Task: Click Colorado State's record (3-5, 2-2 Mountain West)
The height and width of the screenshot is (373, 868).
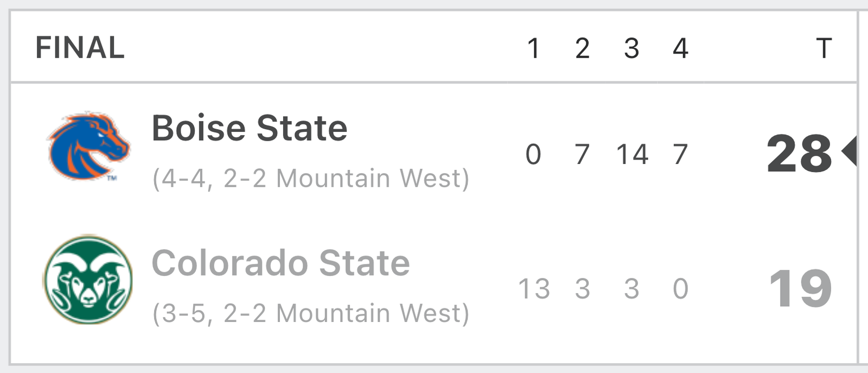Action: tap(311, 313)
